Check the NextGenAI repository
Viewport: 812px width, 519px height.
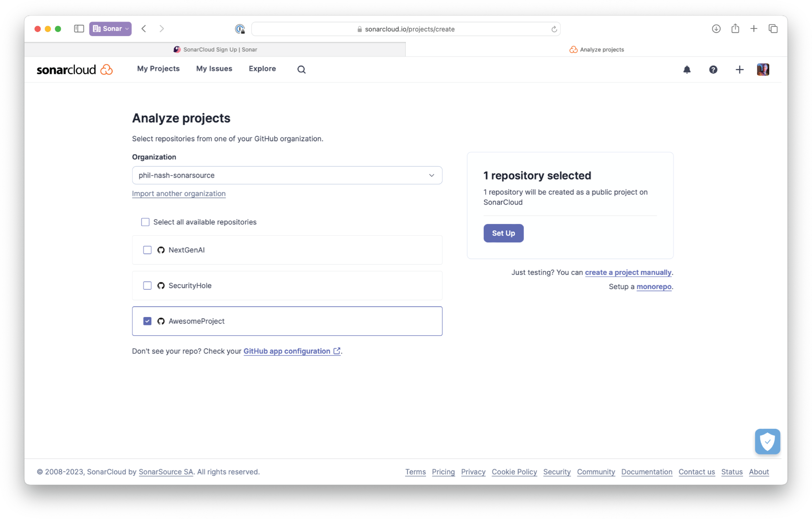pyautogui.click(x=147, y=250)
